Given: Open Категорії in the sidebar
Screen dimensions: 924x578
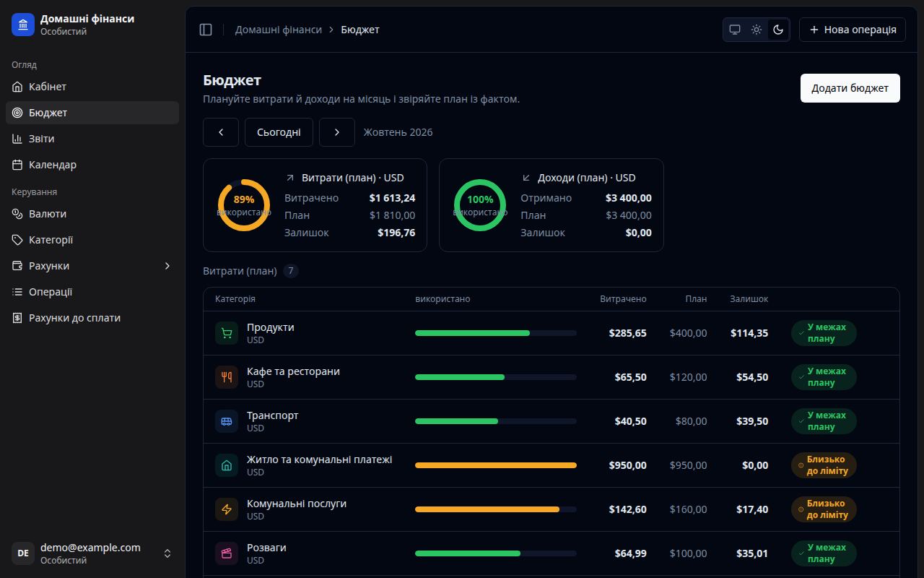Looking at the screenshot, I should pyautogui.click(x=92, y=240).
